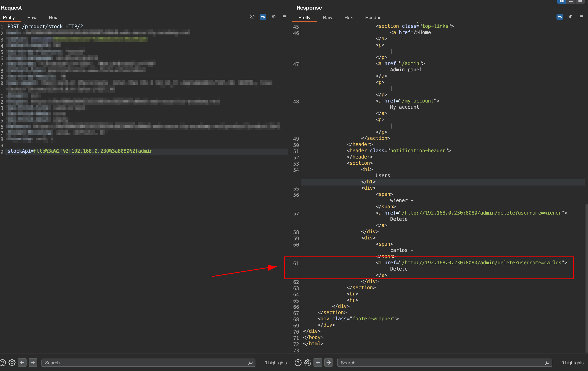Switch Response to Render tab
Viewport: 588px width, 371px height.
(373, 17)
